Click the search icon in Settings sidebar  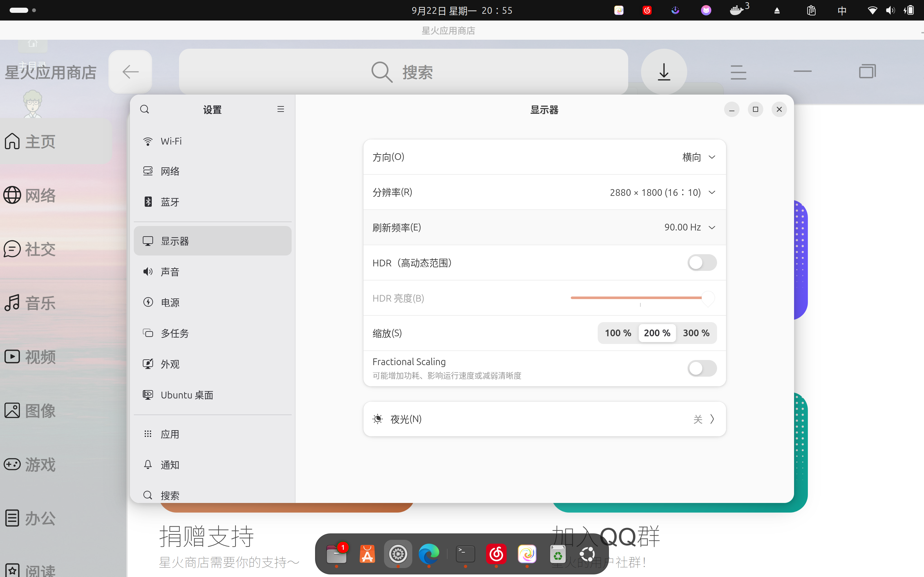144,110
